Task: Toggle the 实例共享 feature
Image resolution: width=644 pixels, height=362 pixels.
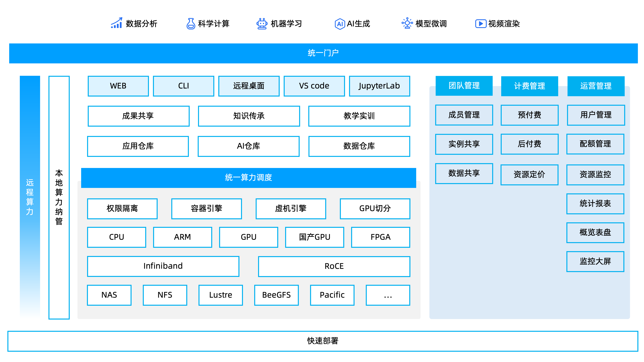Action: pyautogui.click(x=464, y=144)
